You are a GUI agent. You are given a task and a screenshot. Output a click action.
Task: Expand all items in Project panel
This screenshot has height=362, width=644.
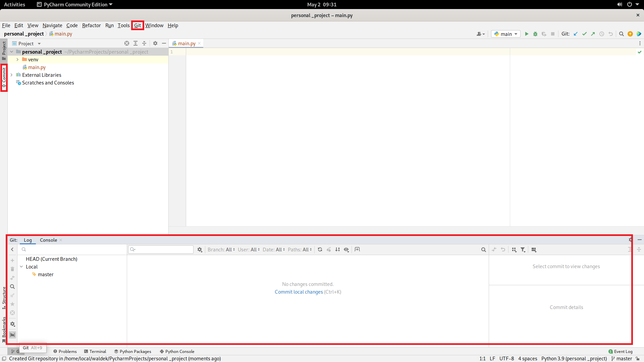[136, 43]
